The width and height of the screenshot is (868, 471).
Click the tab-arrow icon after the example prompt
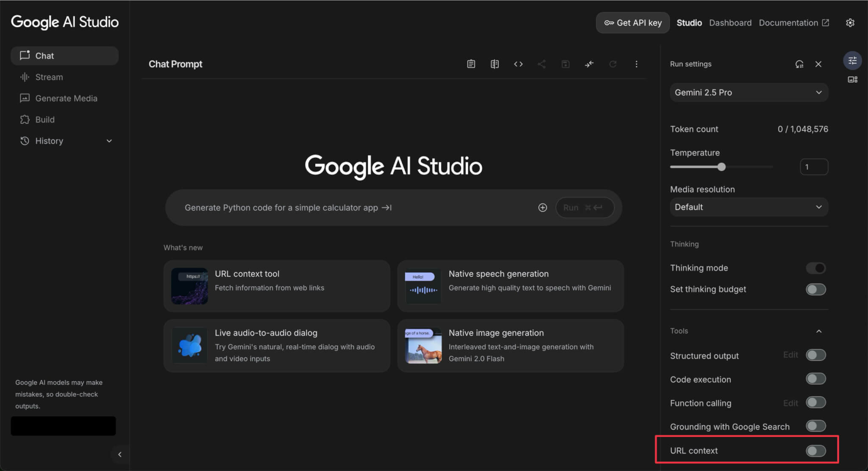pyautogui.click(x=387, y=208)
